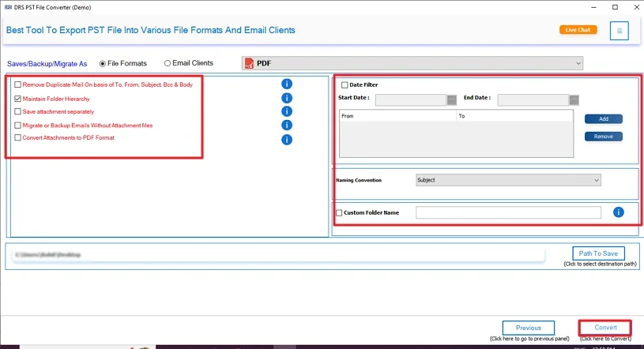Click Add button for date range

[x=604, y=118]
